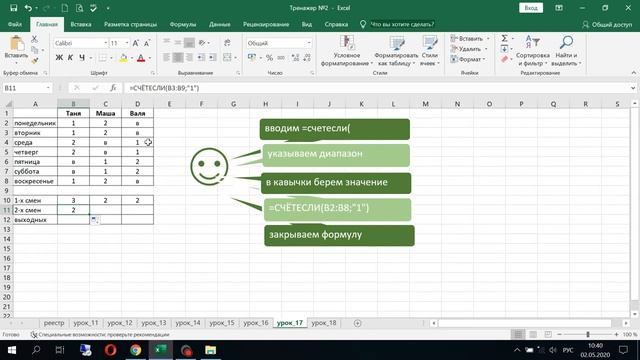Zoom in with plus button
The height and width of the screenshot is (360, 640).
(x=616, y=334)
